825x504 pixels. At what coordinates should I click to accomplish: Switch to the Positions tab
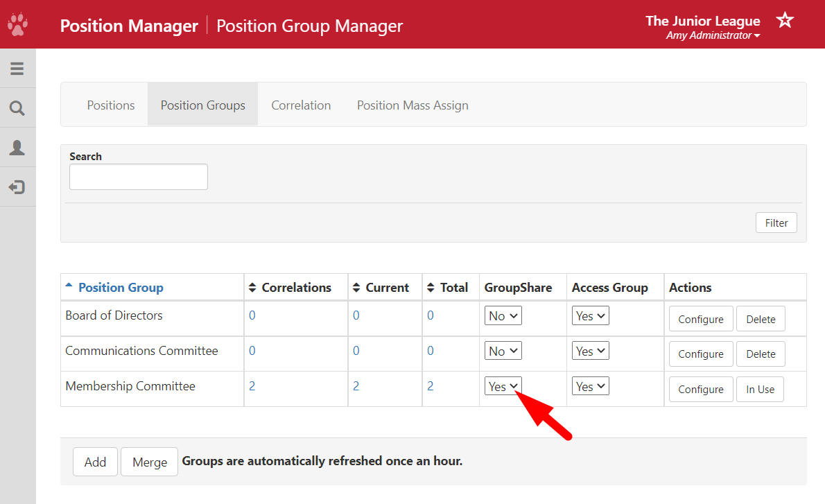(x=111, y=105)
